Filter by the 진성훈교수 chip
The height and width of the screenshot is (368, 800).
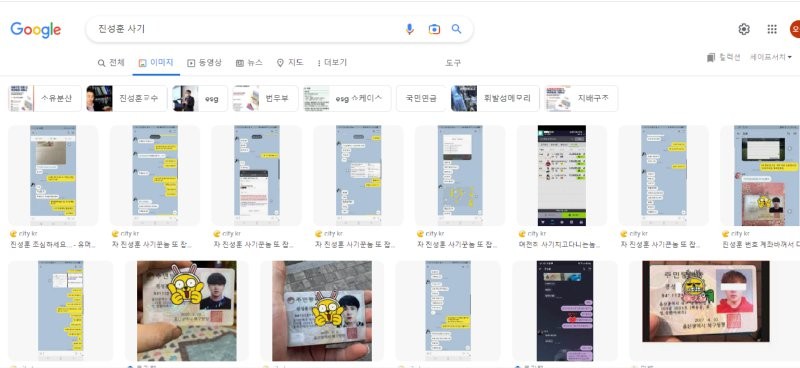pyautogui.click(x=127, y=99)
